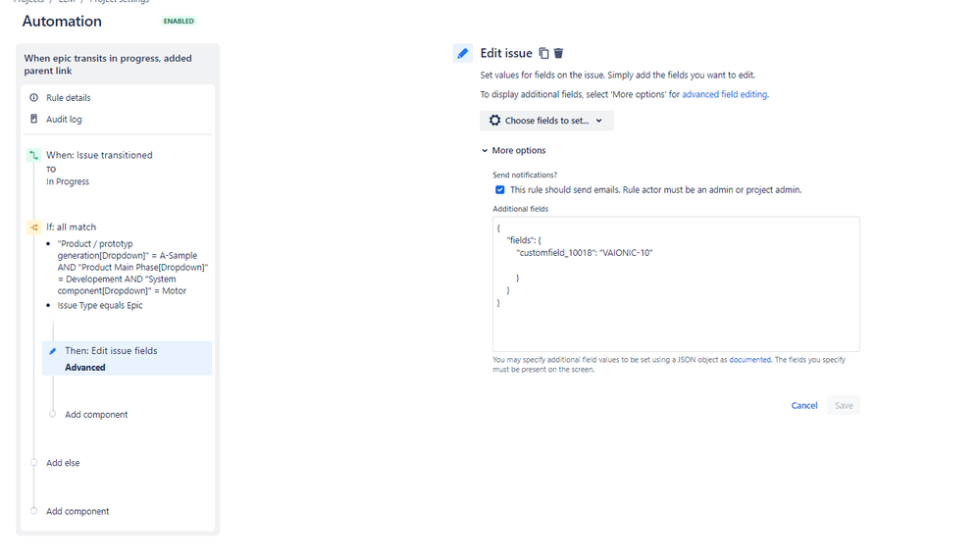Open Choose fields to set dropdown

click(546, 121)
